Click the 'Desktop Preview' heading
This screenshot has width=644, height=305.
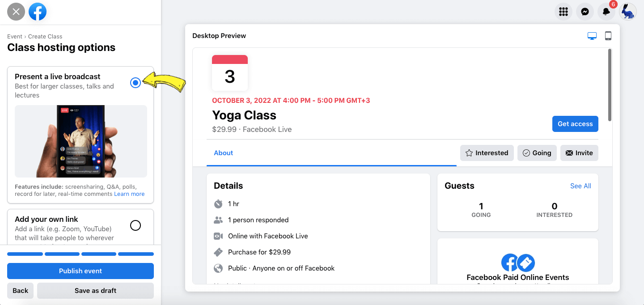[x=219, y=36]
